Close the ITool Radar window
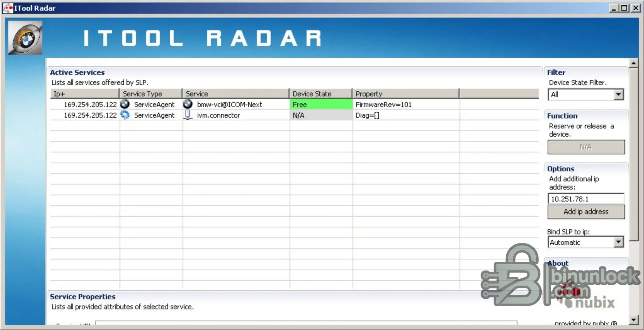644x330 pixels. [x=636, y=8]
